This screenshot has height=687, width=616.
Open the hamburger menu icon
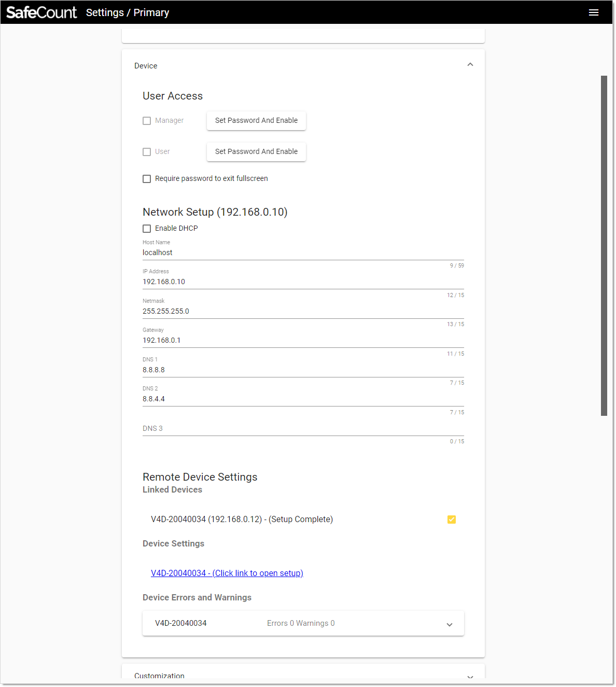pyautogui.click(x=594, y=12)
